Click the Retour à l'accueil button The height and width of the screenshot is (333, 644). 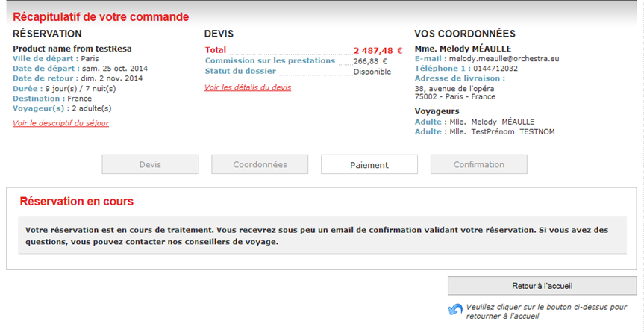pyautogui.click(x=542, y=286)
